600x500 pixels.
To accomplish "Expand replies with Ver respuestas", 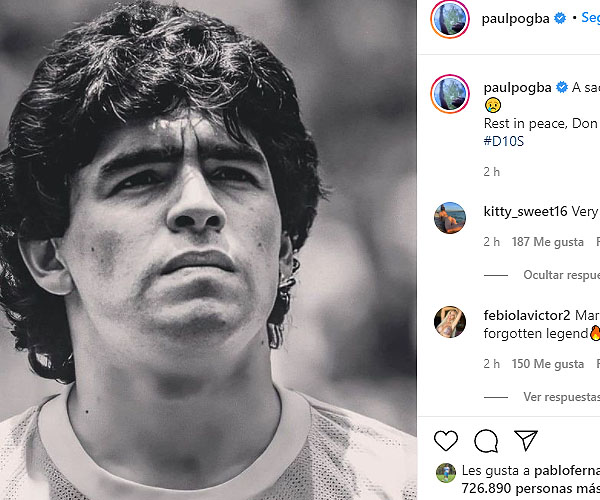I will [561, 397].
